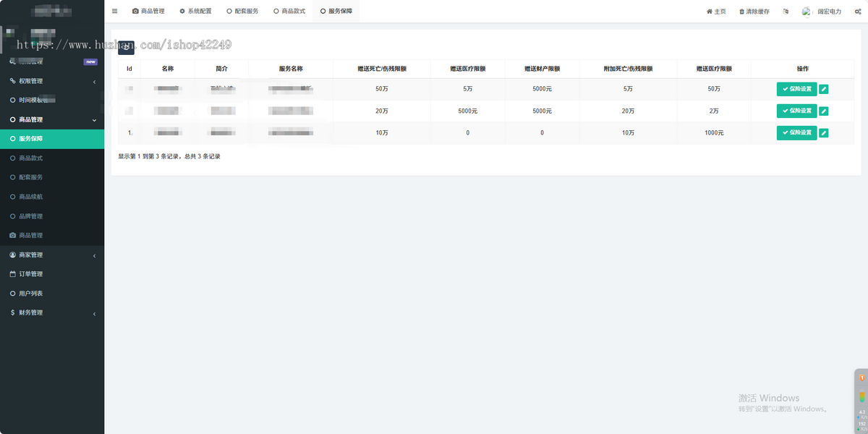868x434 pixels.
Task: Switch to the 商品管理 tab in the top tab bar
Action: click(x=148, y=11)
